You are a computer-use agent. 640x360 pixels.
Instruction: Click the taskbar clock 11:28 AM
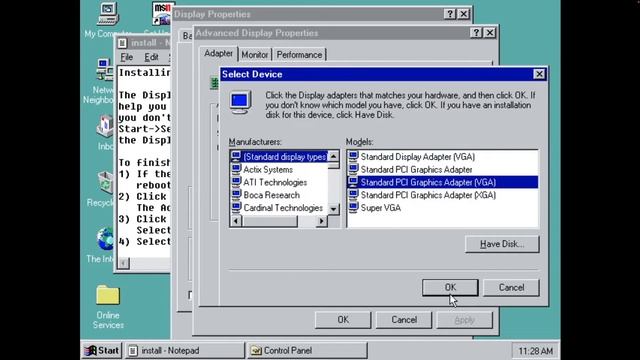(x=536, y=351)
